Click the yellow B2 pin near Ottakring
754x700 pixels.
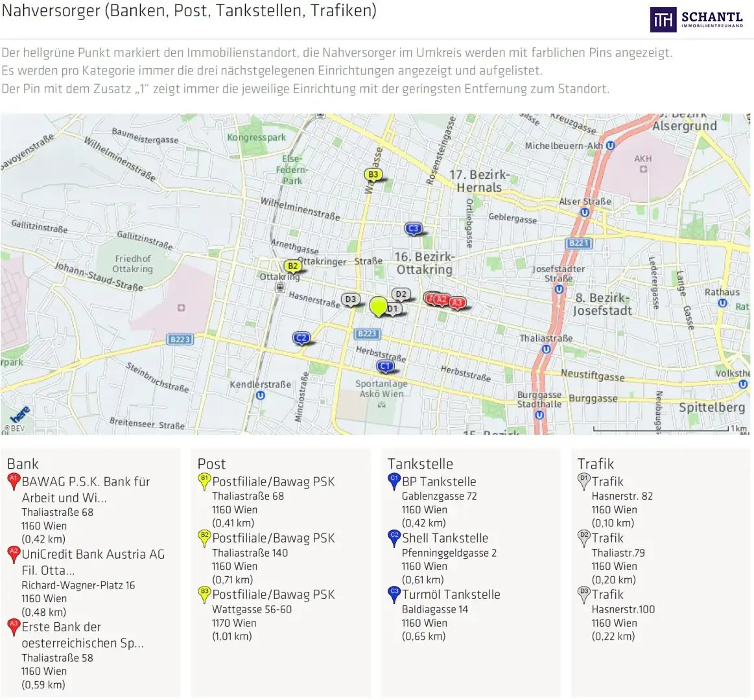292,266
